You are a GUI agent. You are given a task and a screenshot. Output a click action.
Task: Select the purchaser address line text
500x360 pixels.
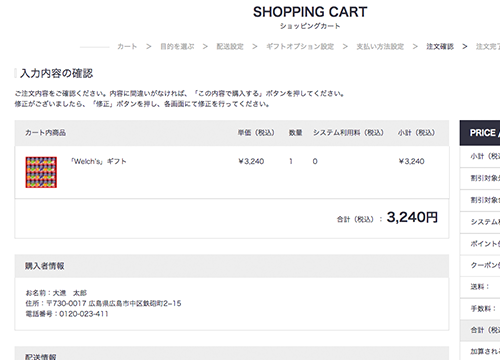pyautogui.click(x=103, y=303)
